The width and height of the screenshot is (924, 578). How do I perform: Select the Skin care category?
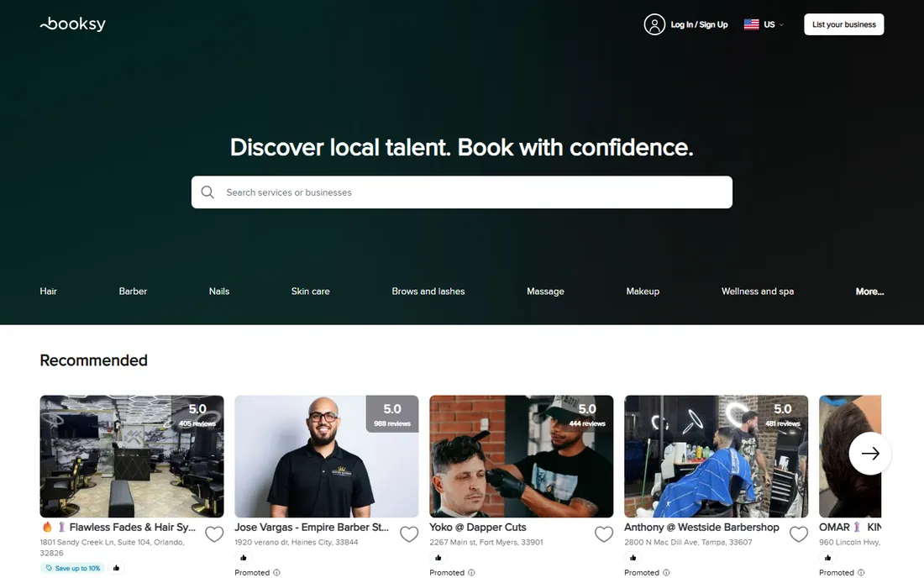[x=311, y=291]
